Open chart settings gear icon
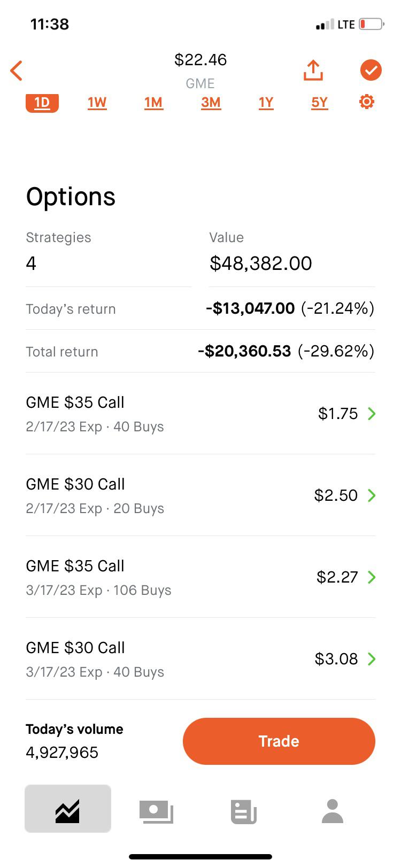Image resolution: width=401 pixels, height=868 pixels. coord(367,102)
